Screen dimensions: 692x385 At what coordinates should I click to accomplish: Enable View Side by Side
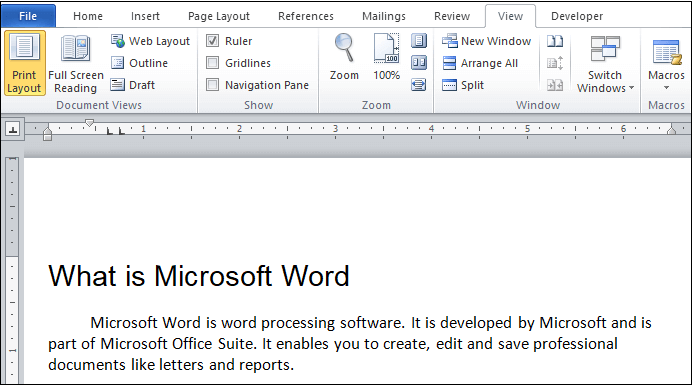tap(555, 41)
